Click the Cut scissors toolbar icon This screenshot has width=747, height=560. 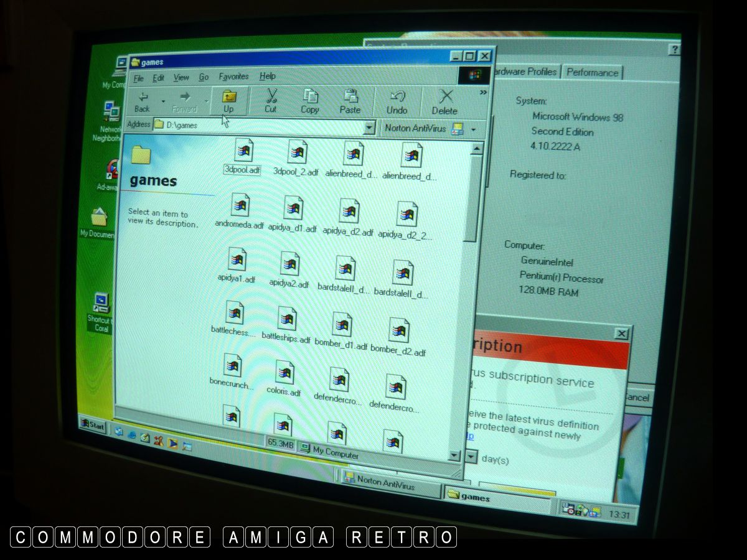click(271, 101)
